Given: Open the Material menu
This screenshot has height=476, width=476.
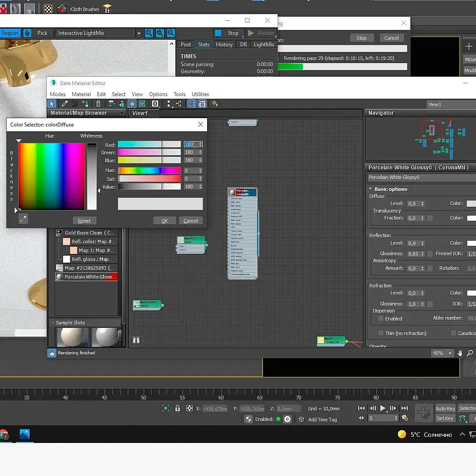Looking at the screenshot, I should coord(81,94).
